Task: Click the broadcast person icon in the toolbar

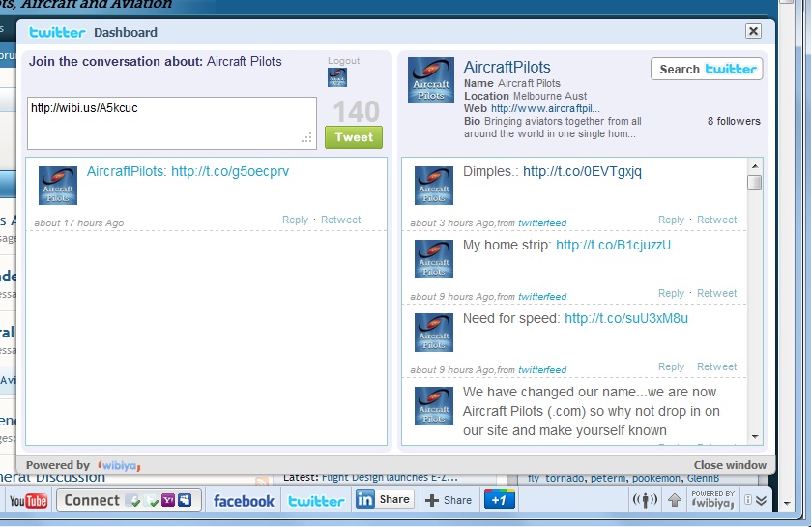Action: [645, 500]
